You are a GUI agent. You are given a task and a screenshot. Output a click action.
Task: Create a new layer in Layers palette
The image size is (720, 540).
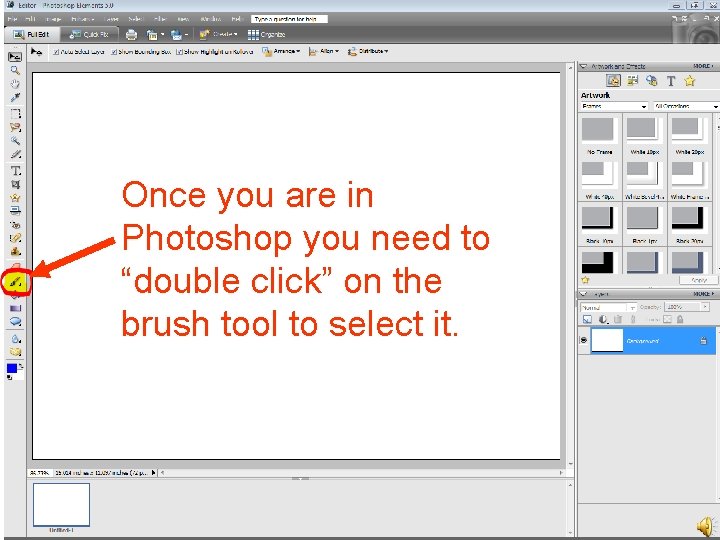pos(587,319)
